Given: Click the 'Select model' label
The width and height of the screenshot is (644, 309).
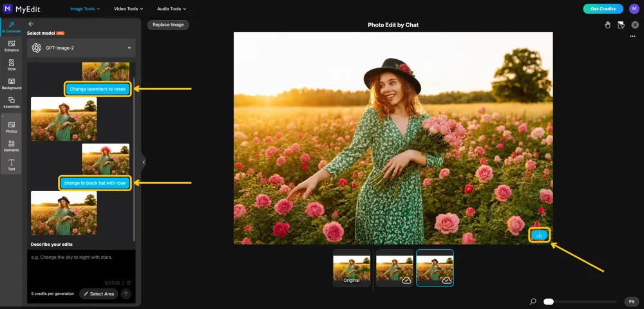Looking at the screenshot, I should (x=41, y=33).
